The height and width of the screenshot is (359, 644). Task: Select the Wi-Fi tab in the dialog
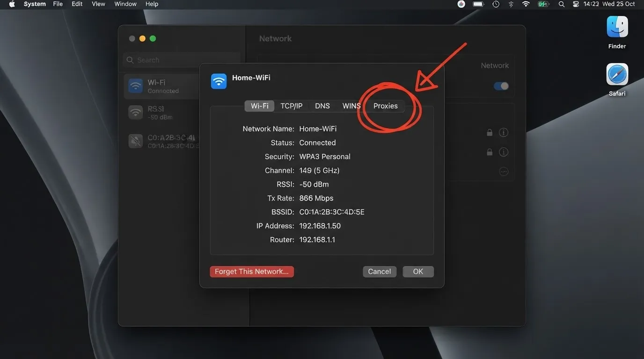coord(260,106)
